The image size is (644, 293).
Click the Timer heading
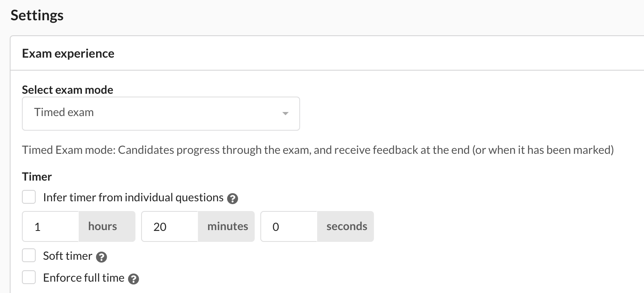(x=37, y=177)
